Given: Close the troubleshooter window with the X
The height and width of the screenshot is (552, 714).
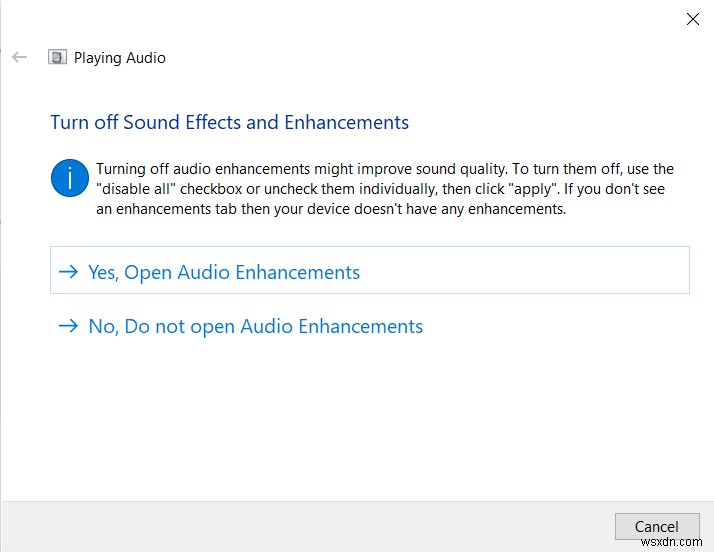Looking at the screenshot, I should (692, 19).
